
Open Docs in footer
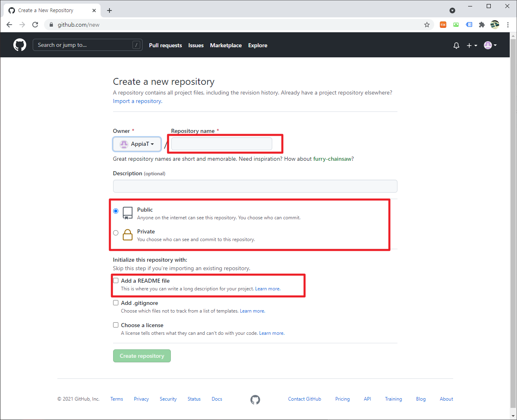pyautogui.click(x=217, y=399)
